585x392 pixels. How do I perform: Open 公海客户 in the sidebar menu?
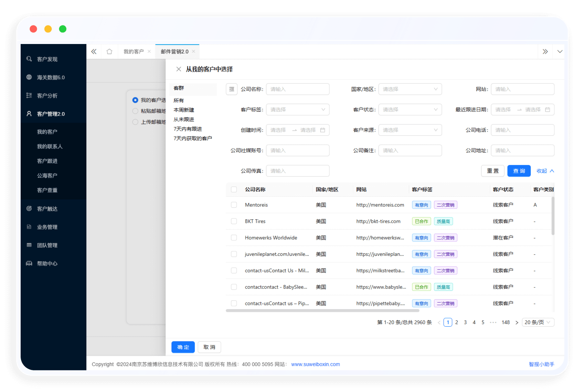click(47, 176)
